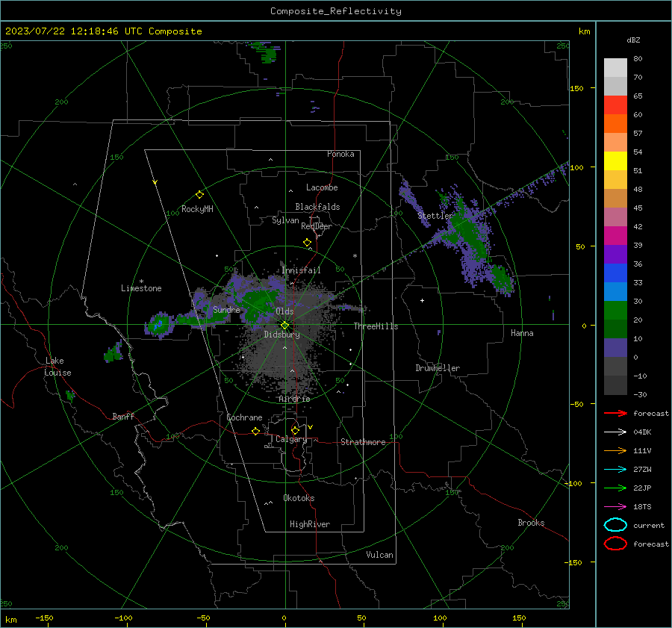
Task: Click the dBZ heading above color scale
Action: pyautogui.click(x=633, y=40)
